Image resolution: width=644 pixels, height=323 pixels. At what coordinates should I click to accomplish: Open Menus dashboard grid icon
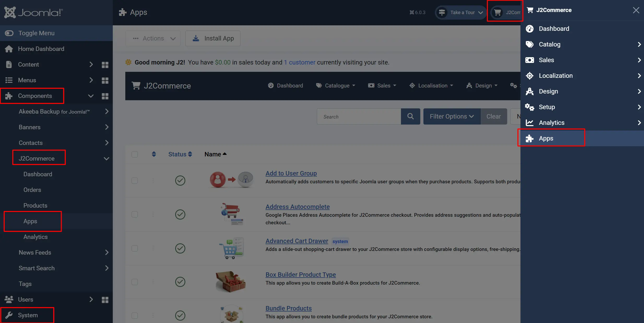(x=105, y=80)
